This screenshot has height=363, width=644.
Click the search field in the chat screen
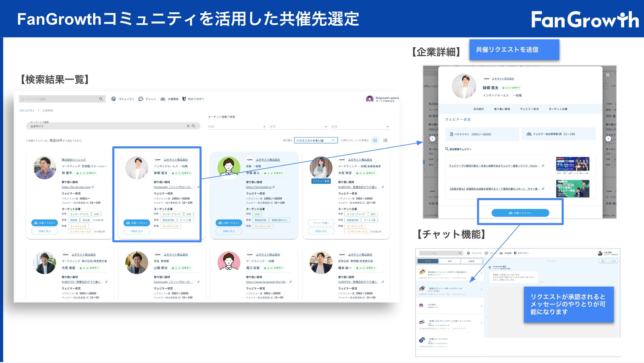click(x=441, y=253)
